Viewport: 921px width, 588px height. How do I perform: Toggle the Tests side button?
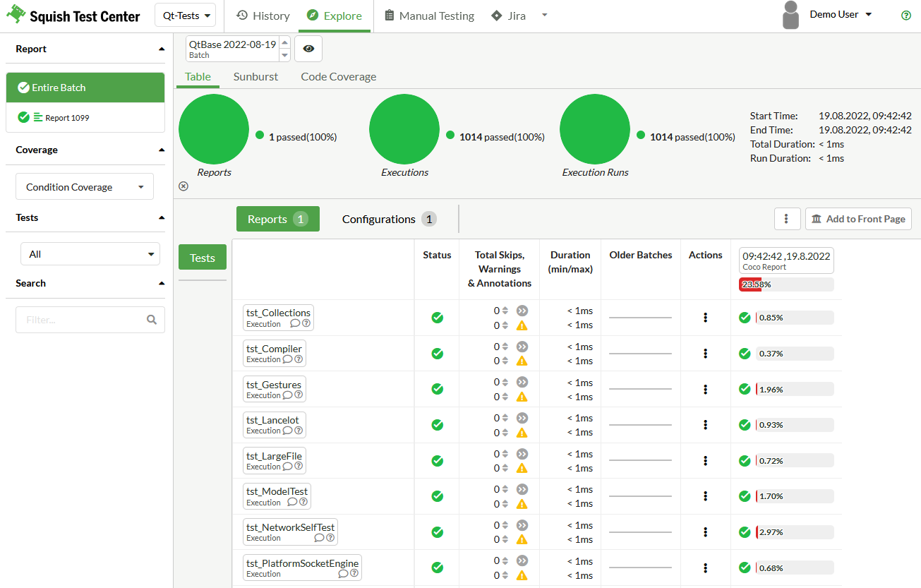203,258
